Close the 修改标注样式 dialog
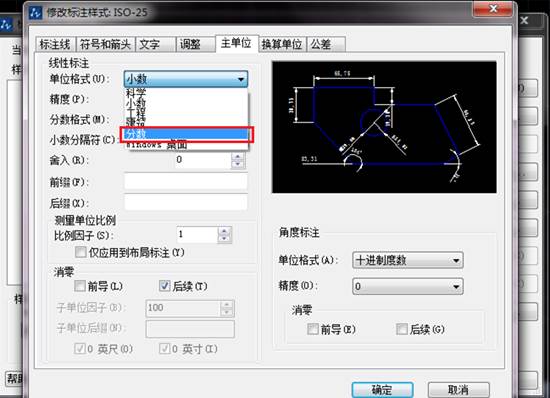This screenshot has width=550, height=398. [493, 9]
